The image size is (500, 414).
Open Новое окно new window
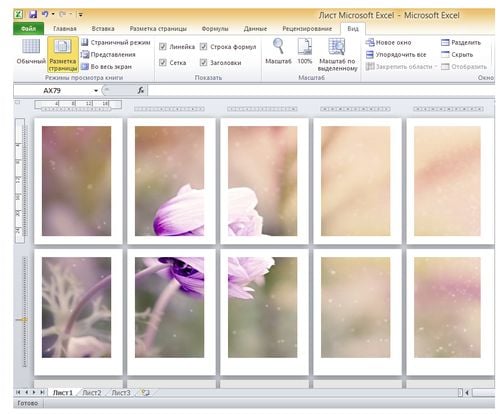pos(389,42)
